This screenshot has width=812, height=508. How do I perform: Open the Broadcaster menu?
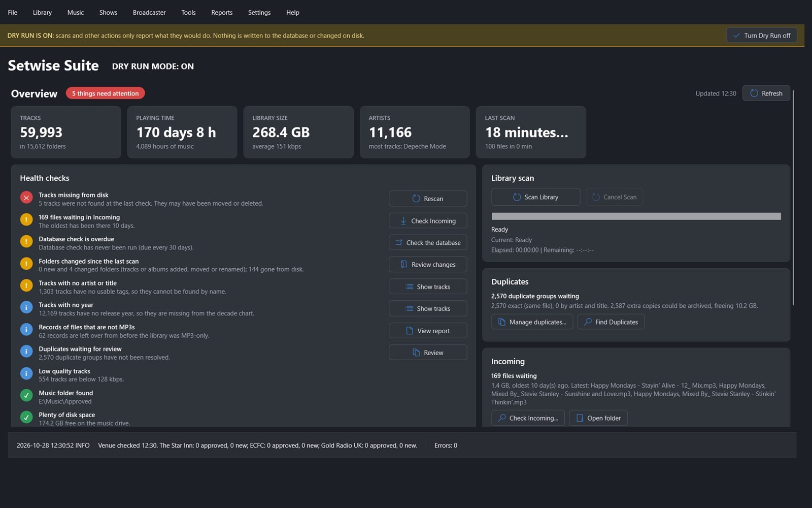click(x=149, y=12)
